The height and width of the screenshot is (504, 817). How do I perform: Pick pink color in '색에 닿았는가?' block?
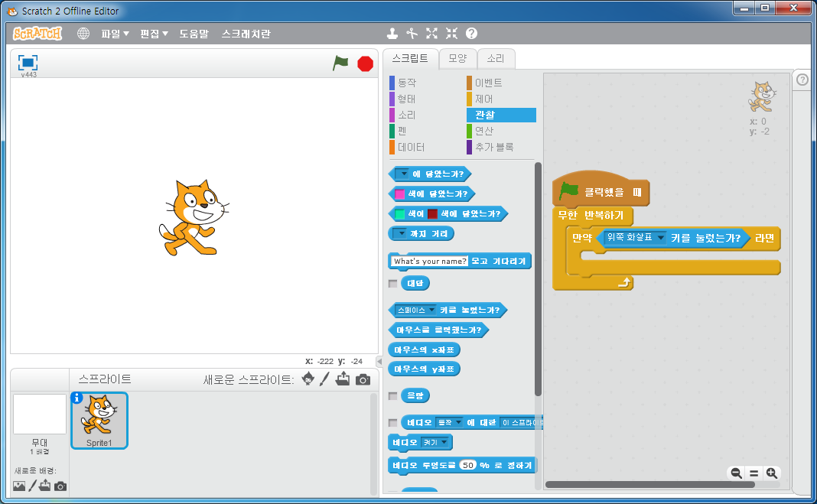point(399,194)
